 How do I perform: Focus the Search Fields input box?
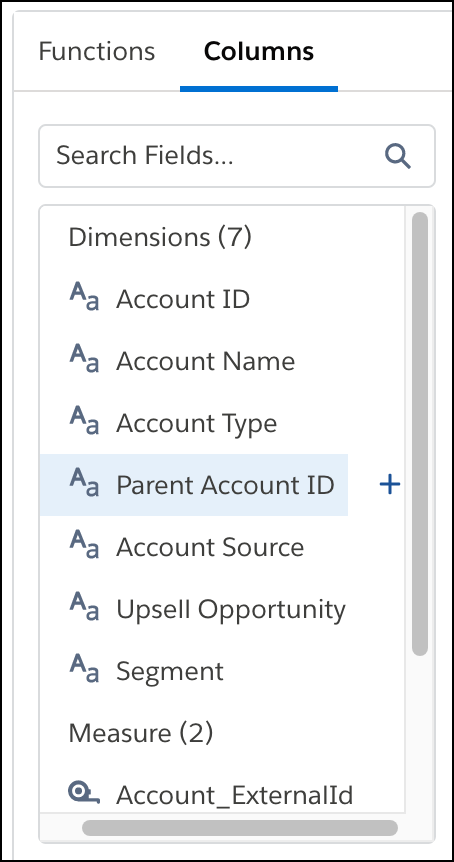coord(237,156)
